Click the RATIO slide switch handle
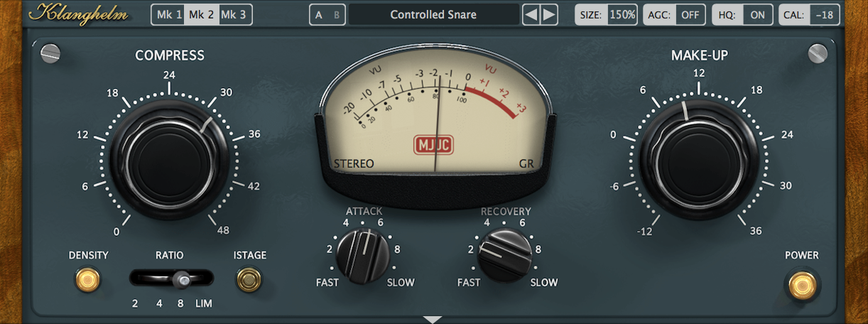Viewport: 868px width, 324px height. click(x=184, y=280)
